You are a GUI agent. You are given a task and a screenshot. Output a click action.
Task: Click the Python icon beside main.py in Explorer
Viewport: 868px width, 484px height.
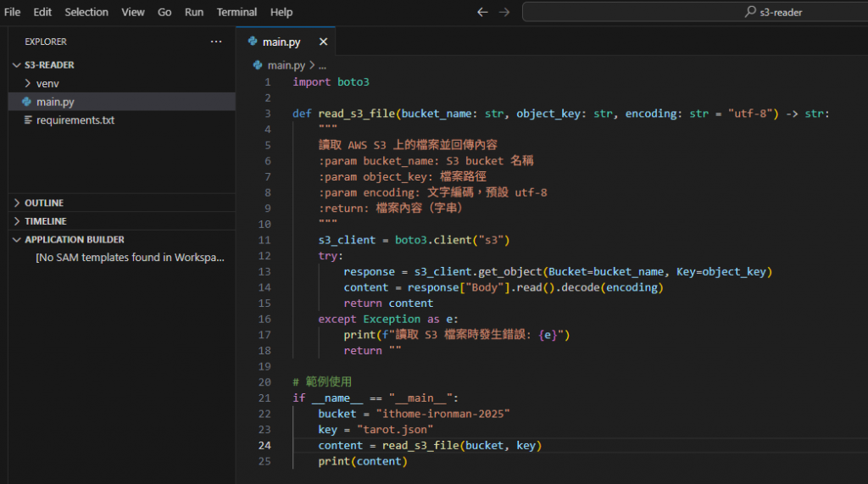coord(26,102)
